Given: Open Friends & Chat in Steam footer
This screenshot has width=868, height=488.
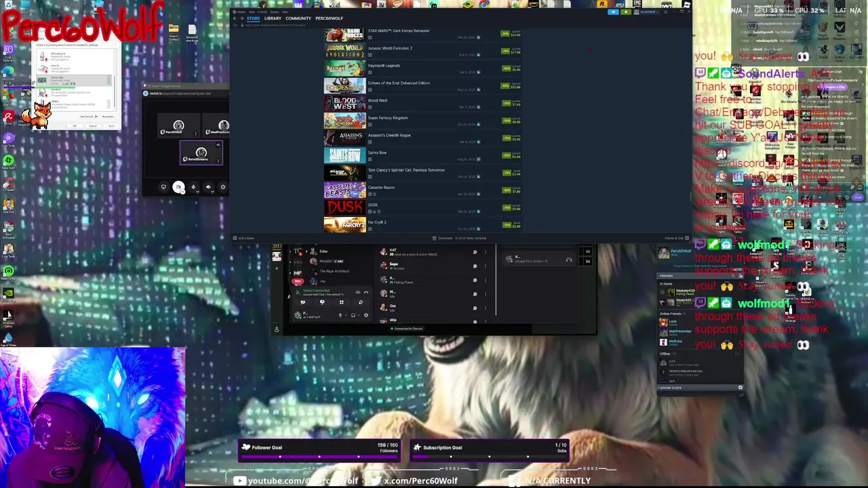Looking at the screenshot, I should tap(677, 238).
